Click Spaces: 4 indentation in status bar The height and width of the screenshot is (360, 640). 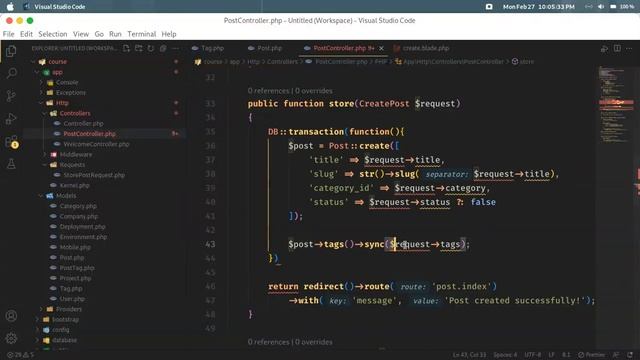pos(505,355)
